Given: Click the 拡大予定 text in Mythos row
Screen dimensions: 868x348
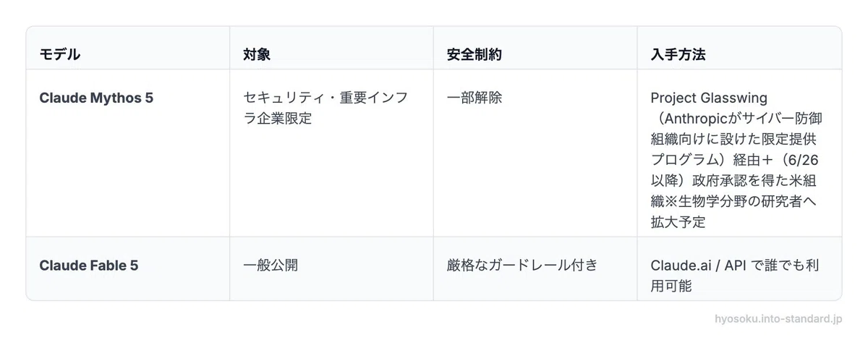Looking at the screenshot, I should (678, 222).
